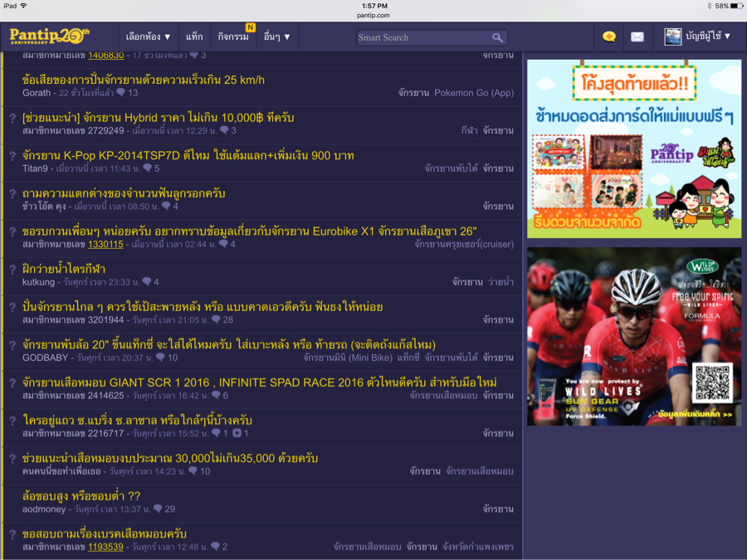Tap the pantip.com address bar
The width and height of the screenshot is (747, 560).
pos(373,15)
